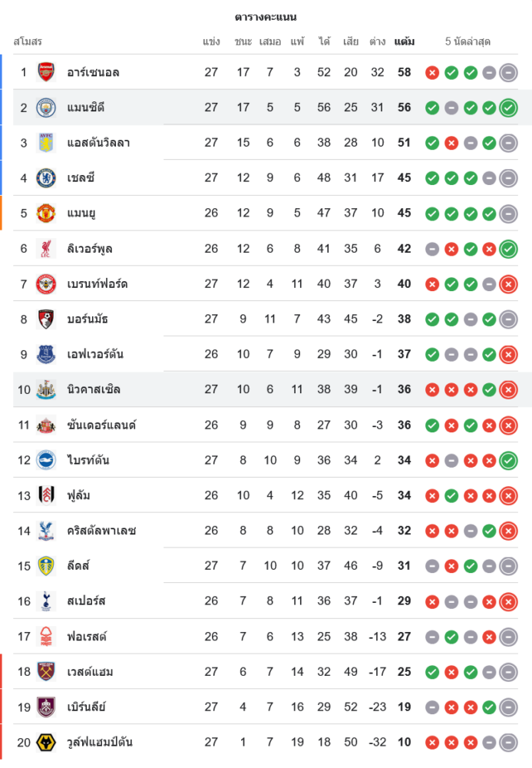This screenshot has width=532, height=768.
Task: Open the คริสตัลพาเลซ team link
Action: click(102, 531)
